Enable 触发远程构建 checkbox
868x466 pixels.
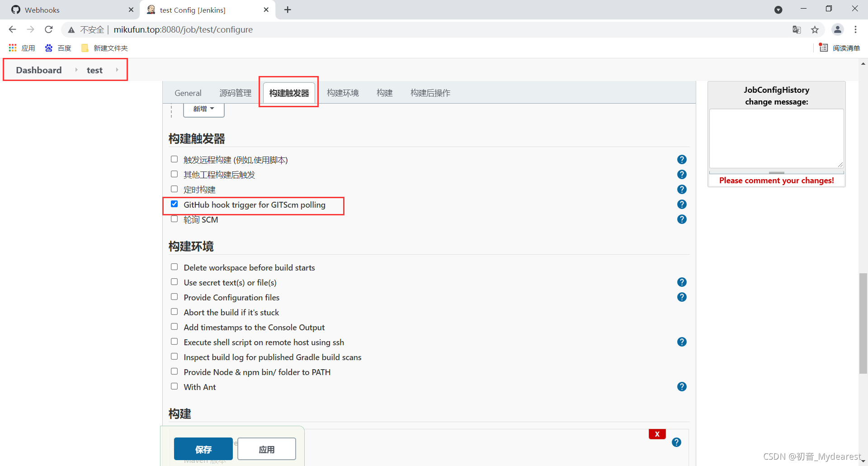[174, 159]
